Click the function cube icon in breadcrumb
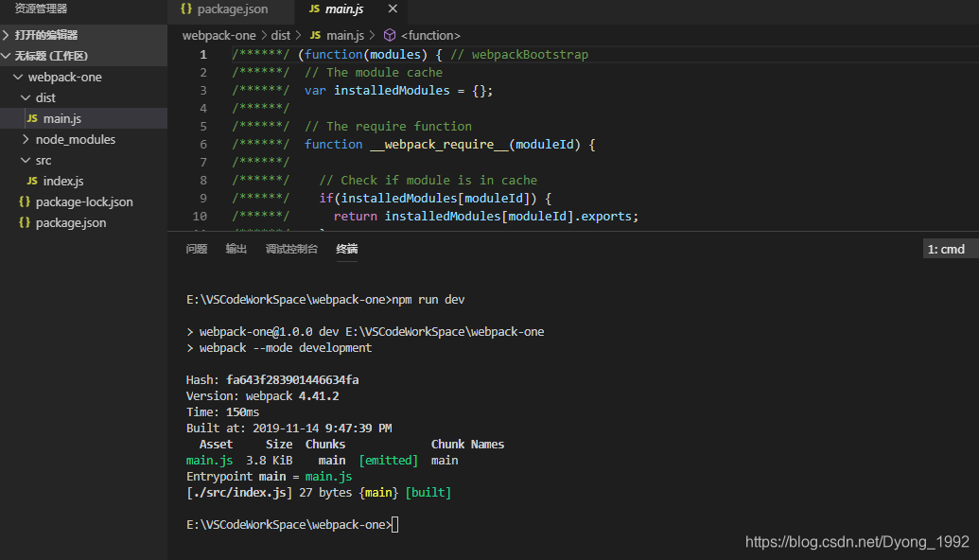979x560 pixels. coord(390,35)
